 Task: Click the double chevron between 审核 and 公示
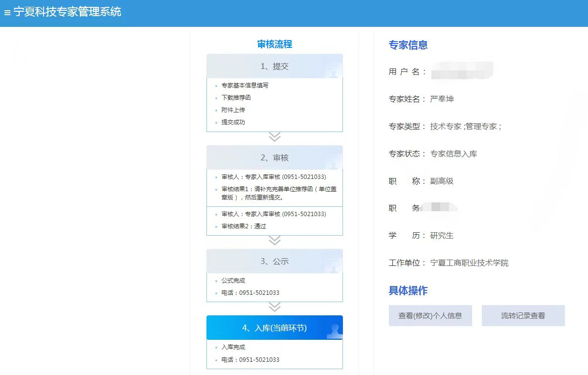tap(274, 241)
